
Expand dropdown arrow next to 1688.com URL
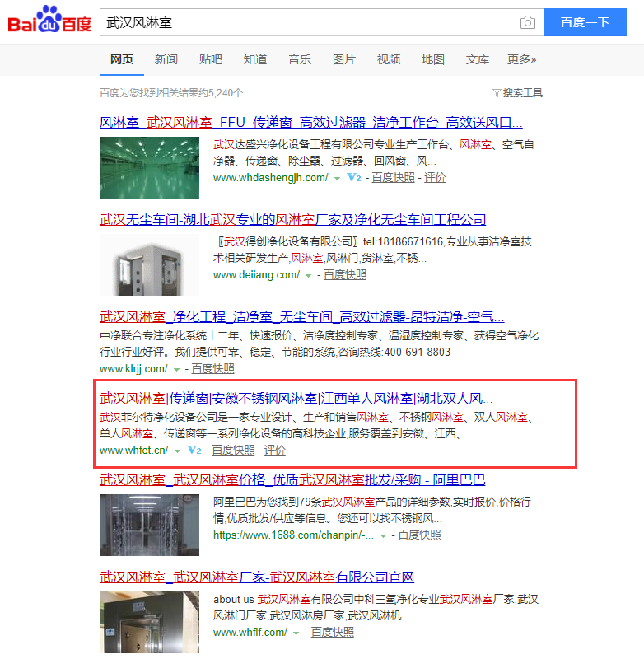pos(383,536)
